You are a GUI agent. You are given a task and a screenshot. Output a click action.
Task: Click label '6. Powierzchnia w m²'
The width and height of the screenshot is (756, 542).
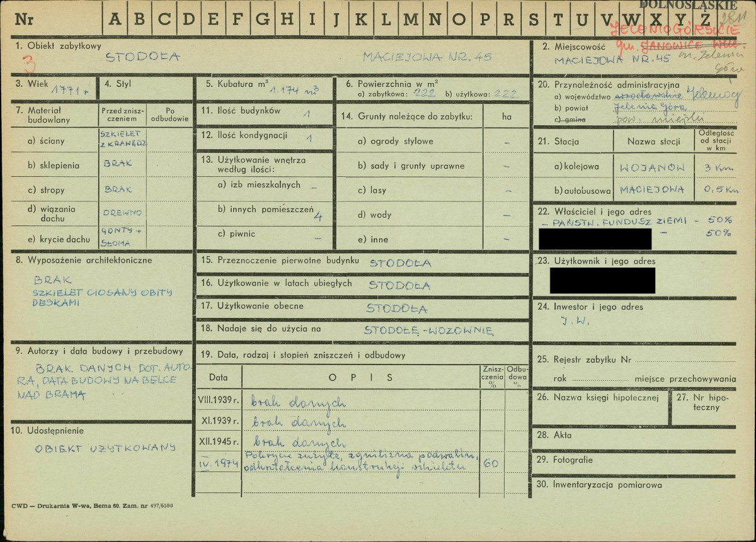tap(391, 84)
